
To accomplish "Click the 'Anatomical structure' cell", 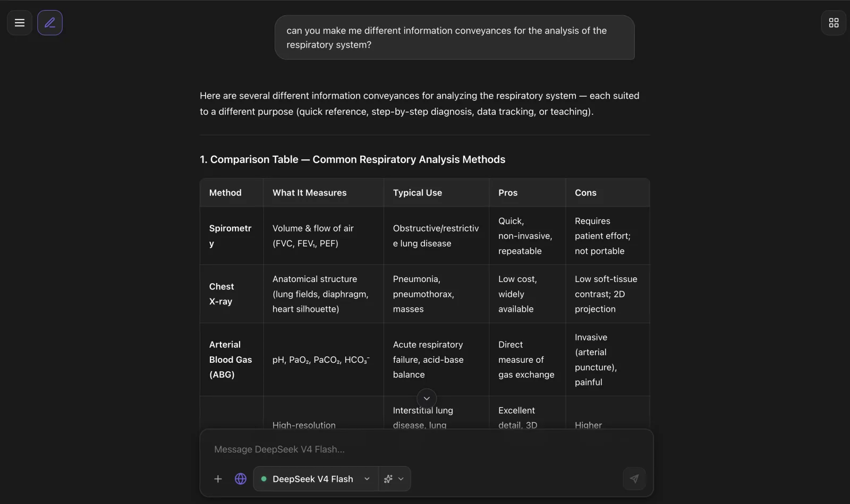I will pyautogui.click(x=324, y=294).
